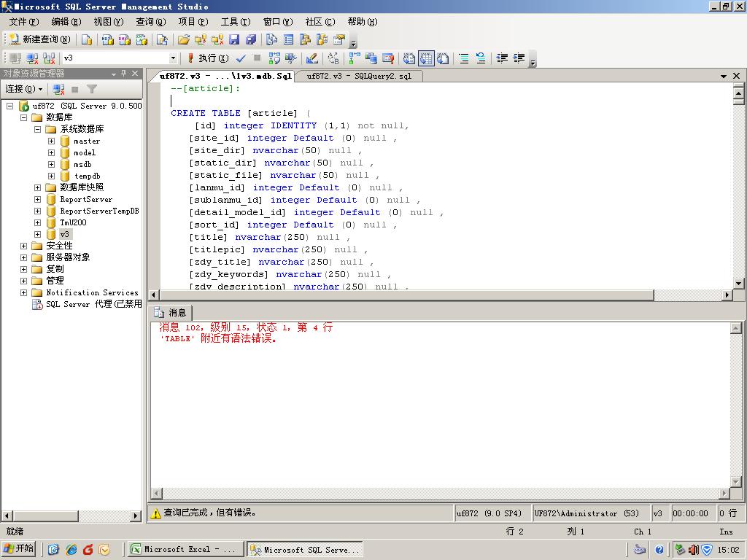
Task: Toggle SQLCMD Mode icon
Action: (x=388, y=58)
